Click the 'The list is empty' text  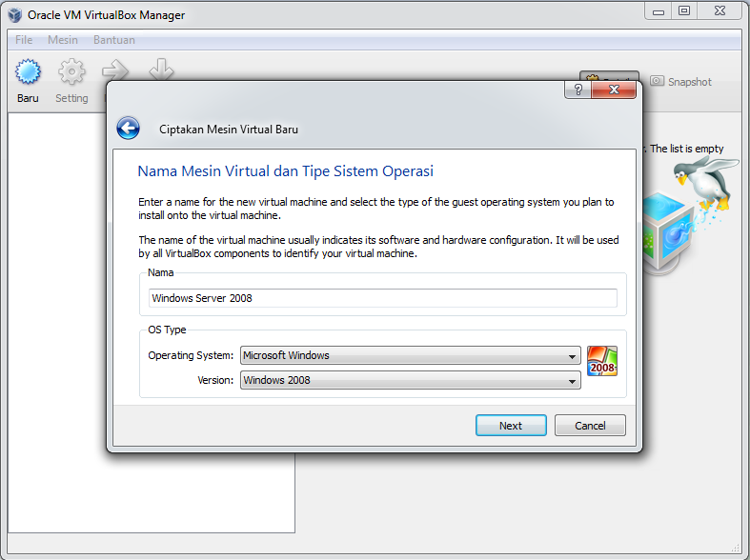(687, 149)
